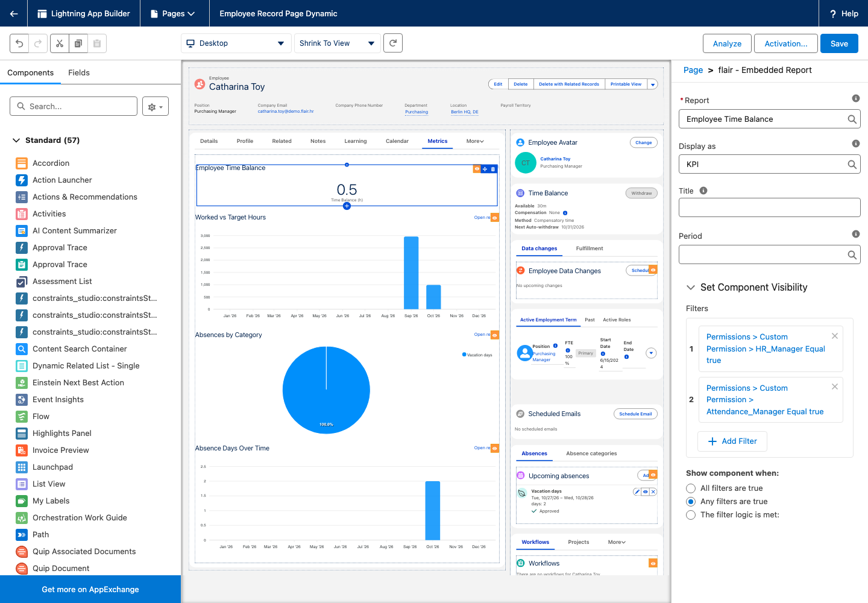Click Add Filter button
The width and height of the screenshot is (868, 603).
(732, 441)
